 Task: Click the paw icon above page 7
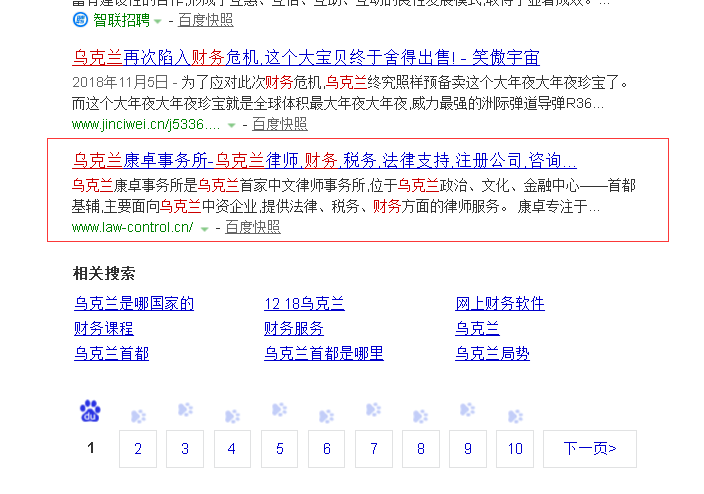pyautogui.click(x=374, y=410)
